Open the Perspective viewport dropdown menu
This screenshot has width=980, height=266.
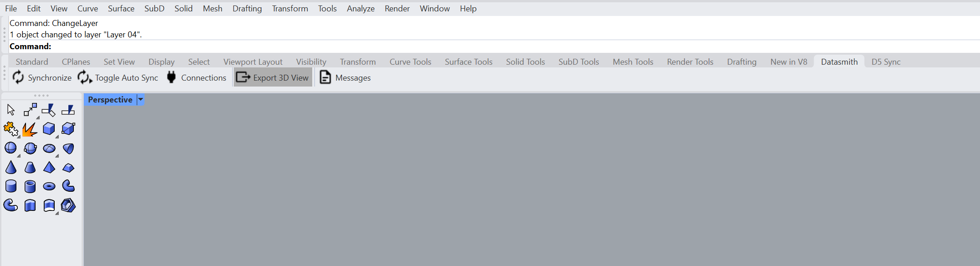pos(141,100)
